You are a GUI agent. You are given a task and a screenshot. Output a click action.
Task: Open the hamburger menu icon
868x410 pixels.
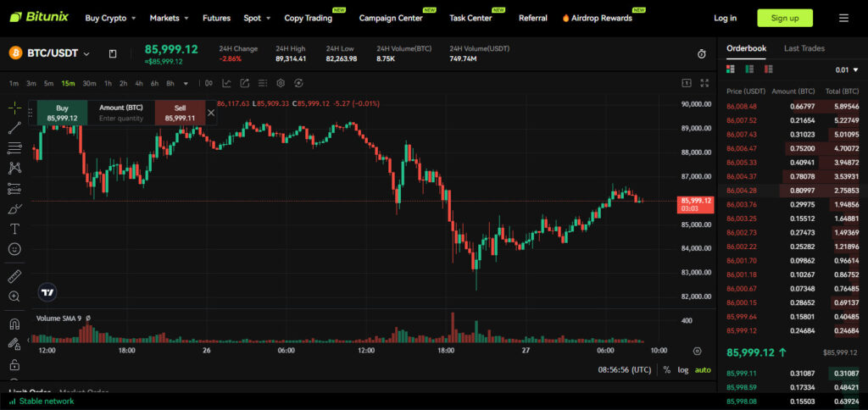tap(843, 19)
